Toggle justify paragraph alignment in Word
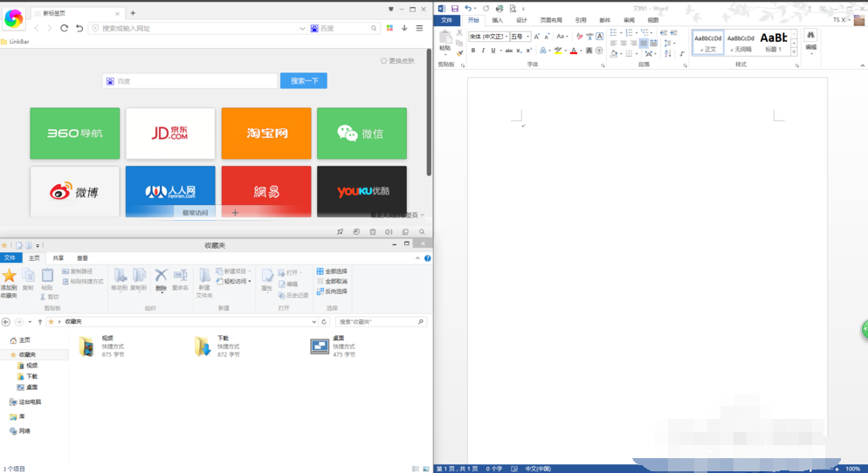Viewport: 868px width, 473px height. pyautogui.click(x=644, y=43)
